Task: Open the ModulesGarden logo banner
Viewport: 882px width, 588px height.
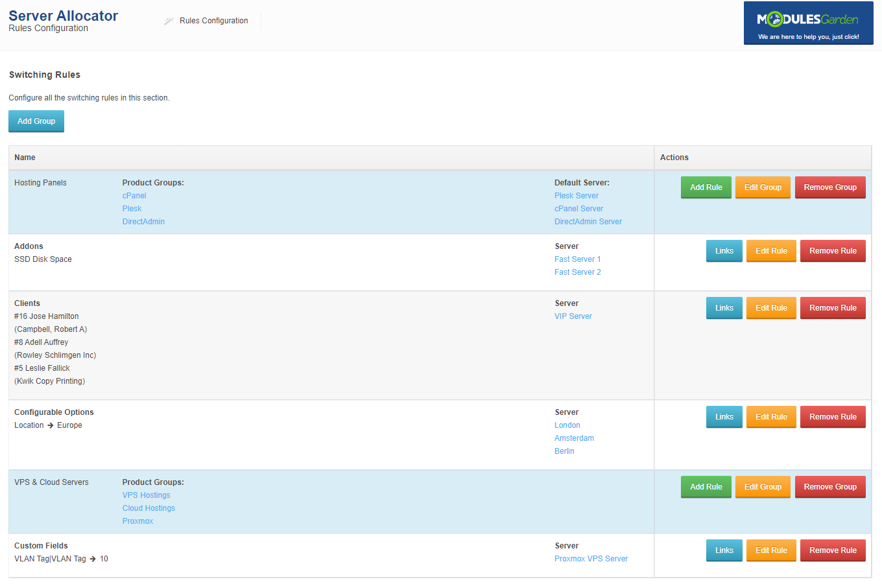Action: tap(808, 23)
